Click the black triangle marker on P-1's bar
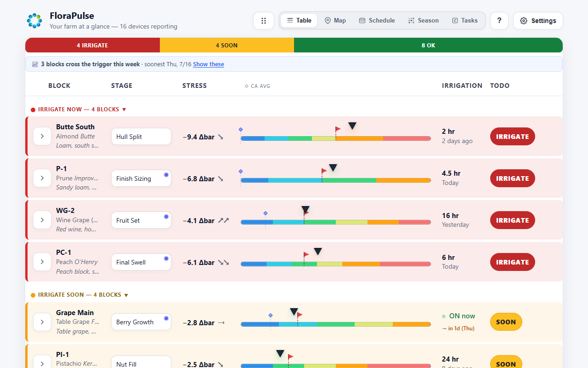Screen dimensions: 588x368 click(333, 168)
